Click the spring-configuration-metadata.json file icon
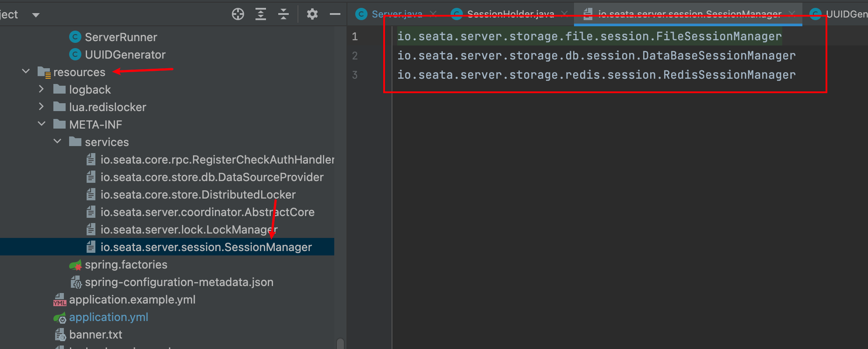Image resolution: width=868 pixels, height=349 pixels. tap(76, 282)
